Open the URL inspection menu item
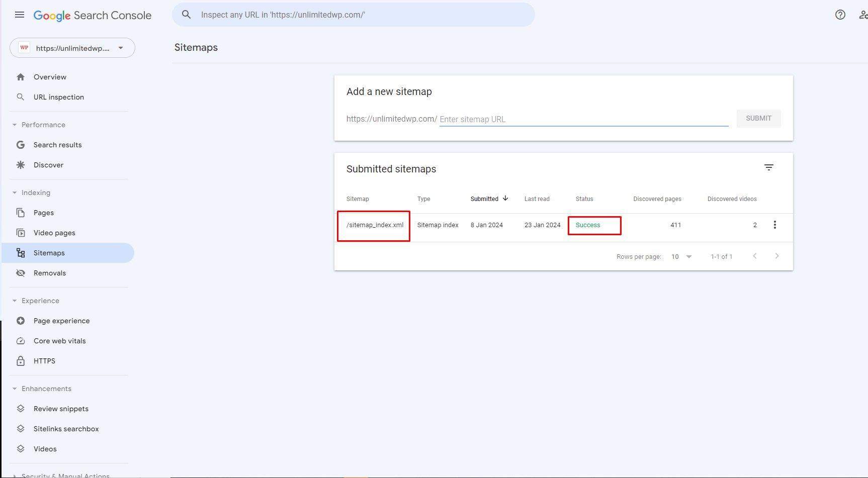 pos(68,97)
